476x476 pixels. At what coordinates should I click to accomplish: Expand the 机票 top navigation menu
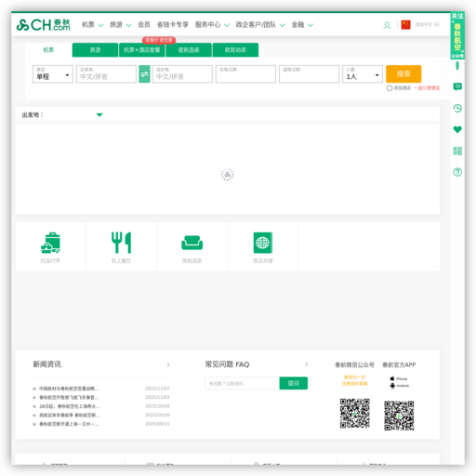click(x=92, y=25)
